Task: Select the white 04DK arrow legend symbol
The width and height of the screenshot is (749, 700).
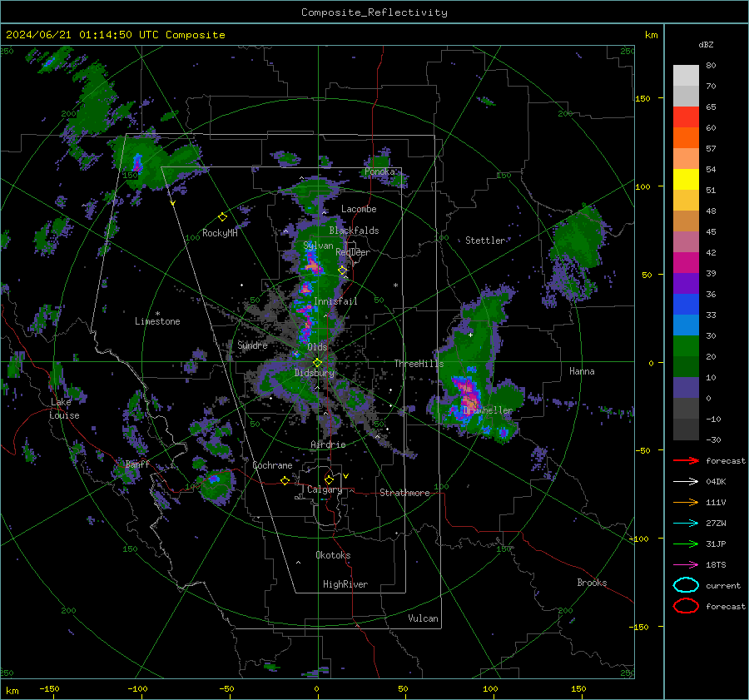Action: pos(686,482)
